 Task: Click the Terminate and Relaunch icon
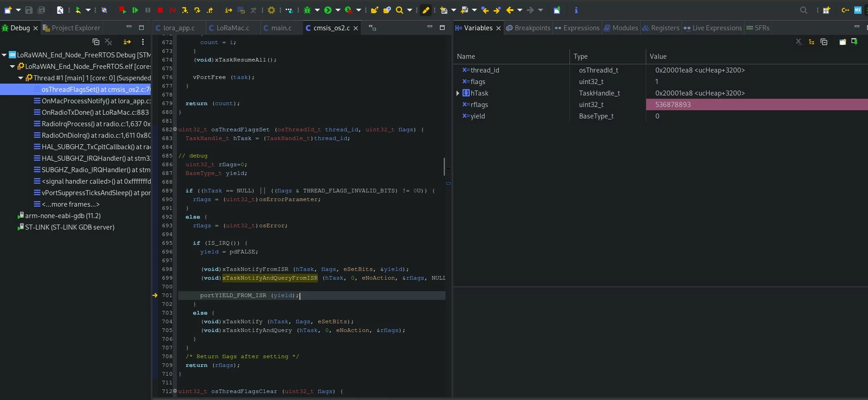pos(122,10)
